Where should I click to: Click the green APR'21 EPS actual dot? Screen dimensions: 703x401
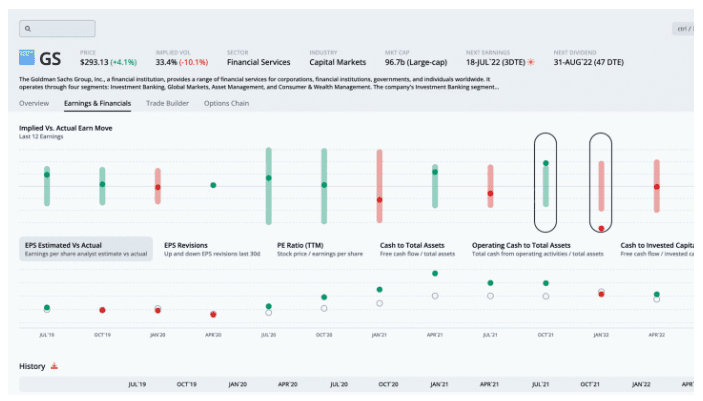click(x=434, y=273)
